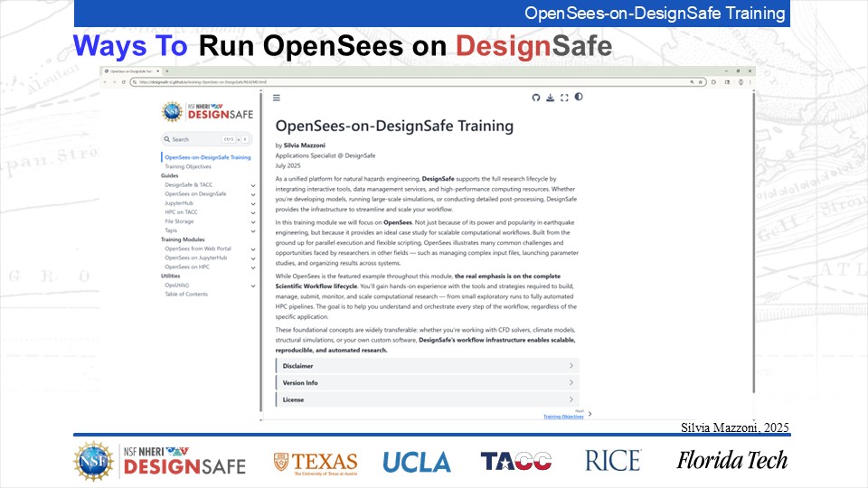
Task: Expand the Tapis sidebar chevron
Action: (254, 230)
